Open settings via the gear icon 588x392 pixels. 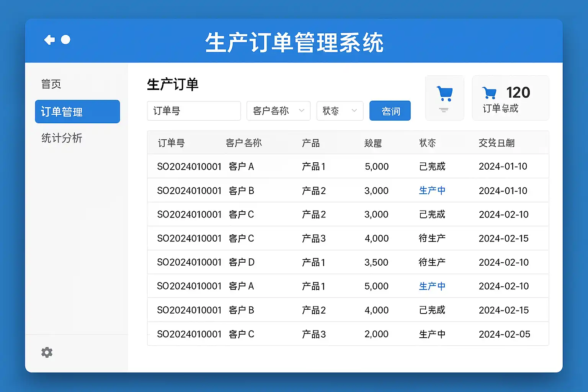[47, 352]
